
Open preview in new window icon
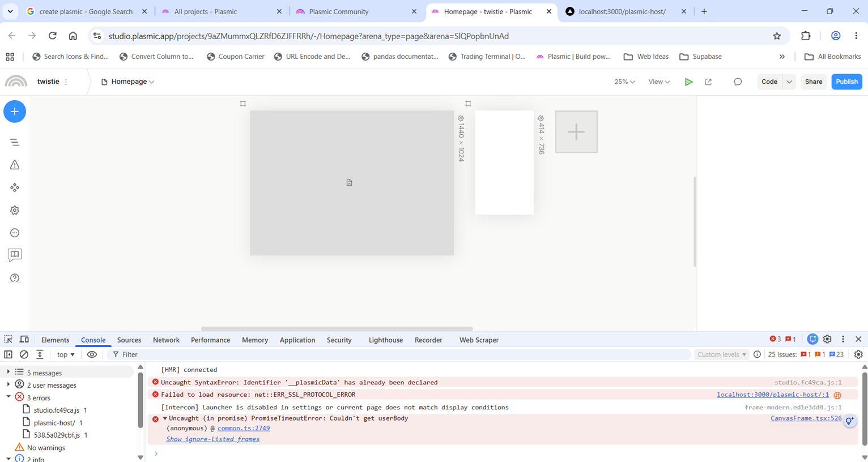(708, 82)
